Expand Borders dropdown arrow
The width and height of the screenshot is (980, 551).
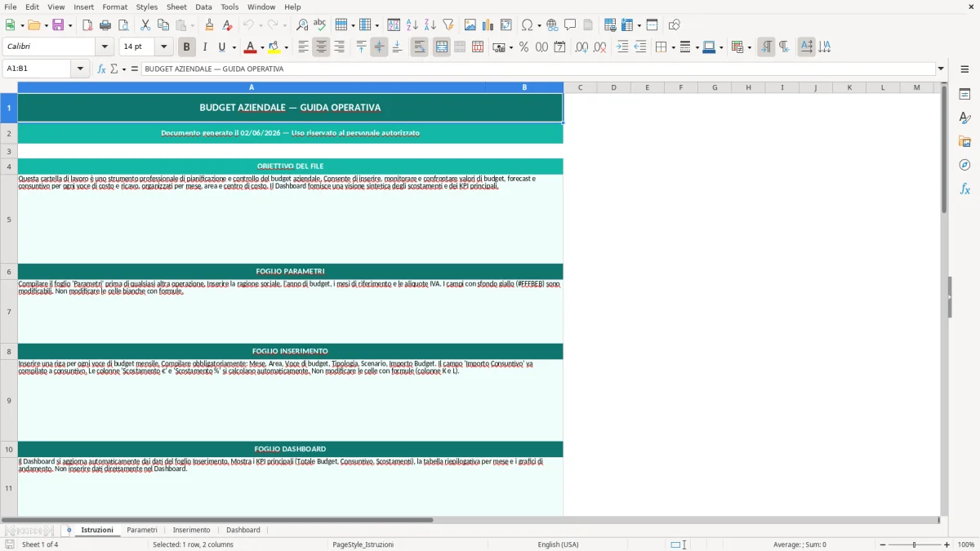click(x=673, y=47)
